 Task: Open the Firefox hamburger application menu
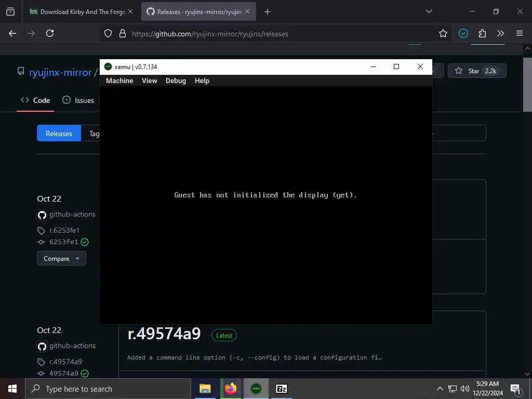tap(520, 33)
